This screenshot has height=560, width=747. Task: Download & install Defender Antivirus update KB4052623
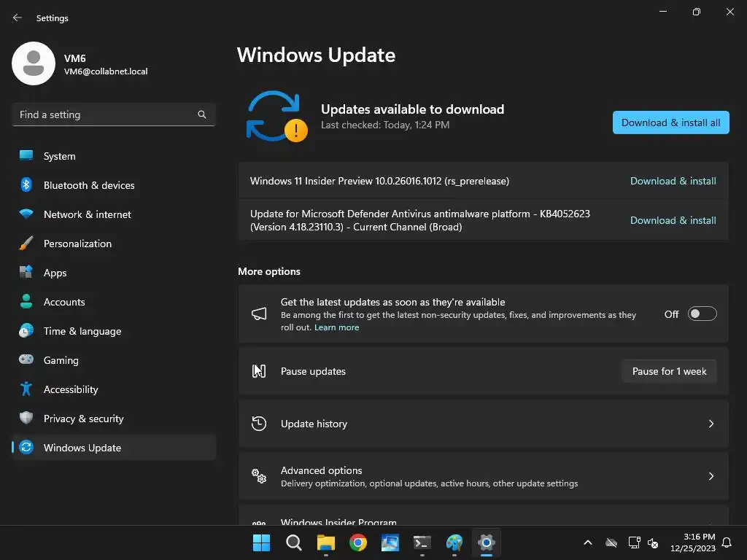point(673,220)
